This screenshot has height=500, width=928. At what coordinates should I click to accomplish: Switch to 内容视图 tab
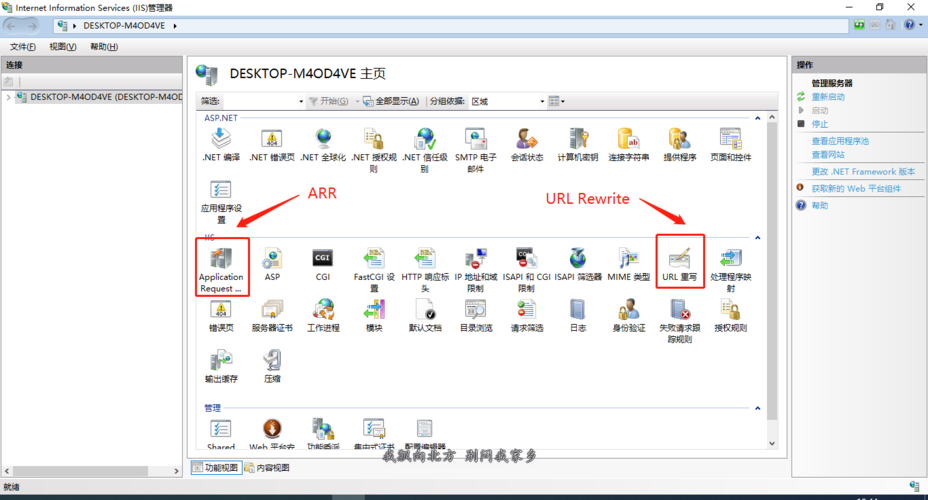(268, 467)
